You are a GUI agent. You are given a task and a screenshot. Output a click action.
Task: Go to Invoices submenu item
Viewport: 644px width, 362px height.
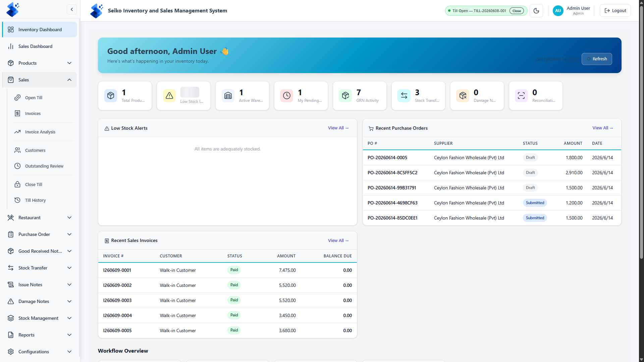pos(43,113)
